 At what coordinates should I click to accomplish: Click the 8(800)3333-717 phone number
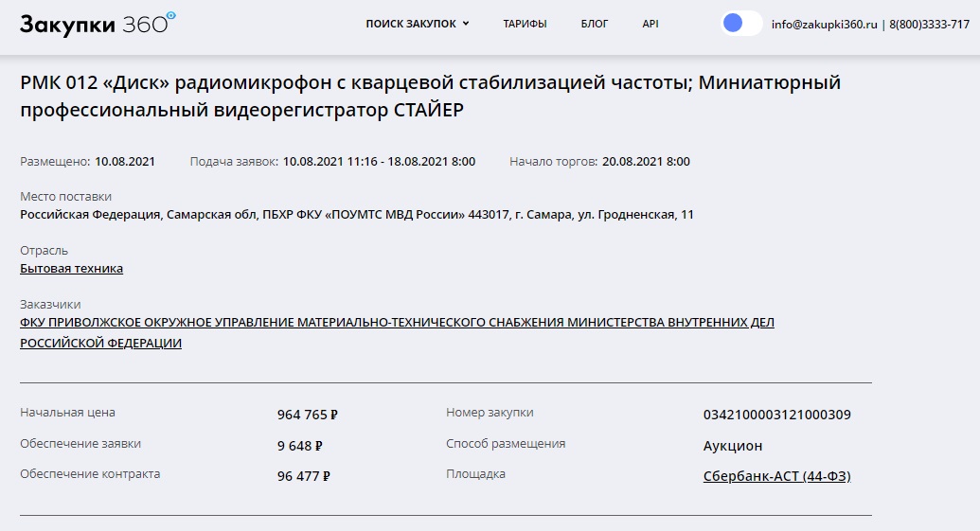[x=930, y=25]
